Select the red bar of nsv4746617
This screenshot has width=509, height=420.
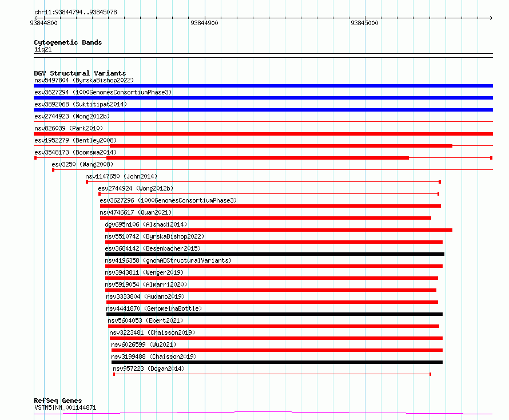click(265, 218)
